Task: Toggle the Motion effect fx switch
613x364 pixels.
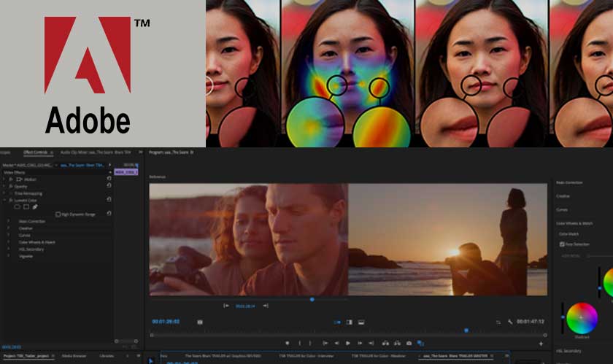Action: pyautogui.click(x=11, y=179)
